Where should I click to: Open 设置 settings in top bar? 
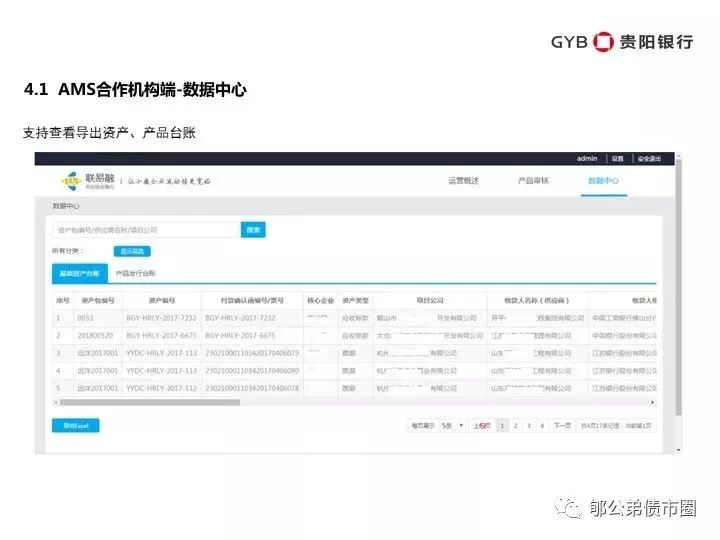tap(618, 158)
